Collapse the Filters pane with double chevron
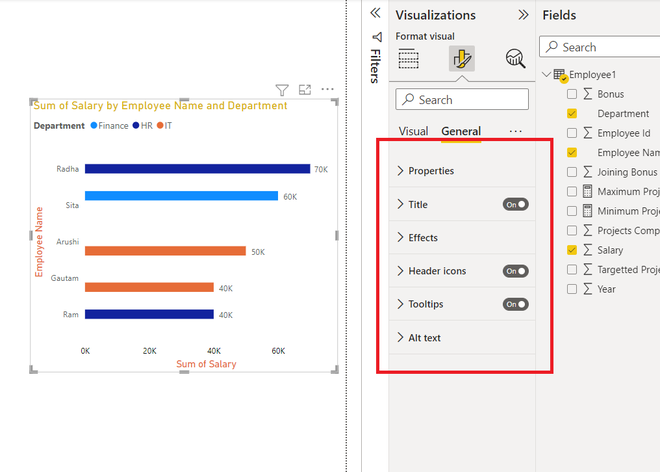 (375, 13)
